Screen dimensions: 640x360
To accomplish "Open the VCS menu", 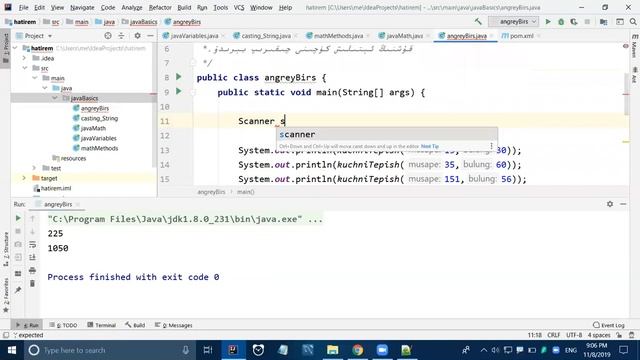I will (239, 7).
